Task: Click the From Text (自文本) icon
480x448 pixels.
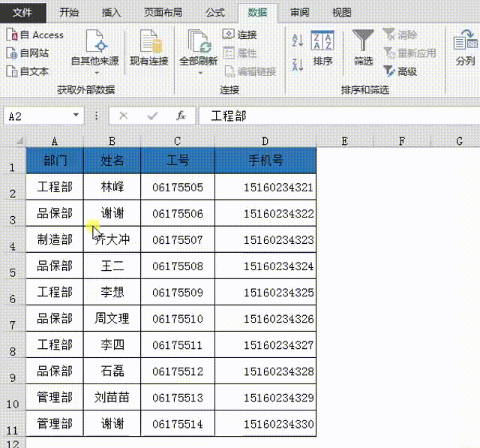Action: (x=12, y=71)
